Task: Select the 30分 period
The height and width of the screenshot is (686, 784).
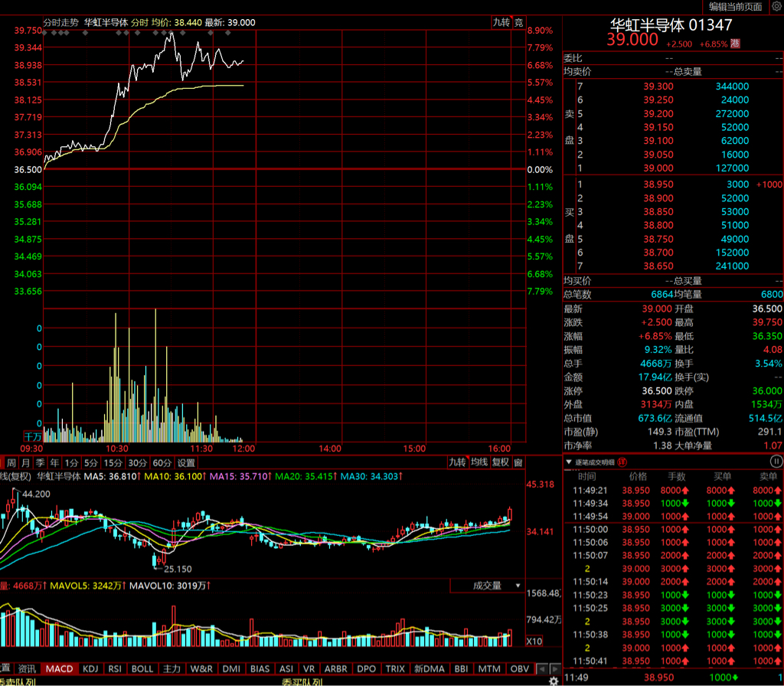Action: [137, 463]
